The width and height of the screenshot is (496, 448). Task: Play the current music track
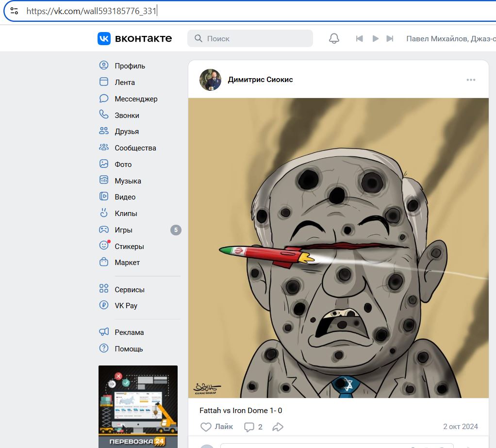376,39
